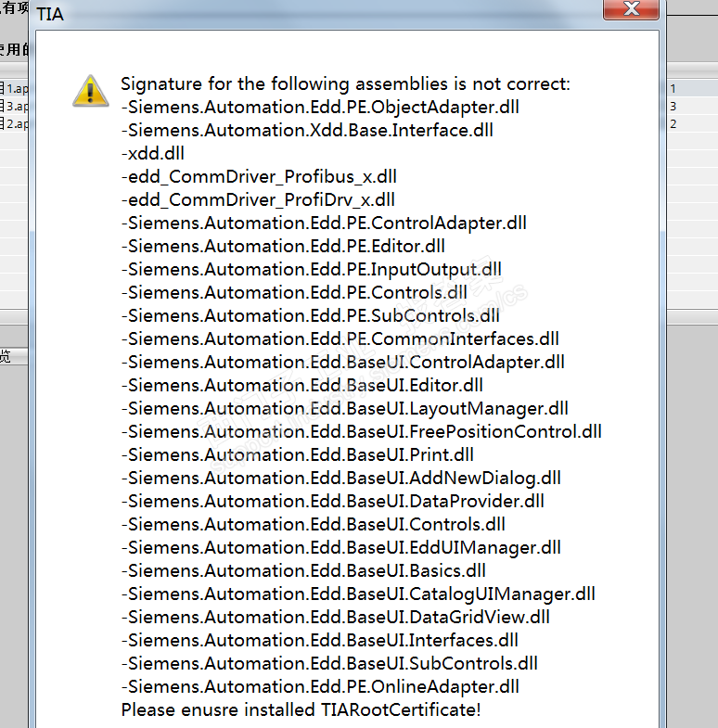The height and width of the screenshot is (728, 718).
Task: Click the Edd.BaseUI.FreePositionControl.dll line
Action: click(x=362, y=432)
